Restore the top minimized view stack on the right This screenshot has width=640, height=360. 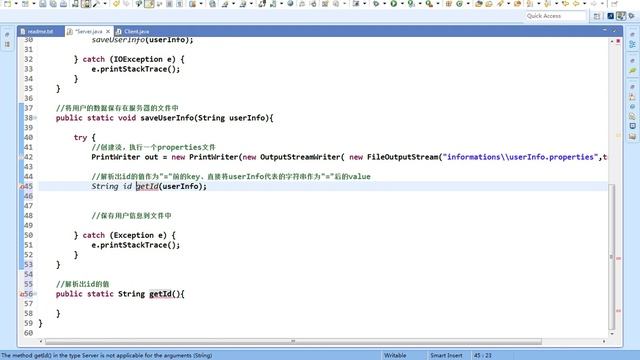point(632,35)
